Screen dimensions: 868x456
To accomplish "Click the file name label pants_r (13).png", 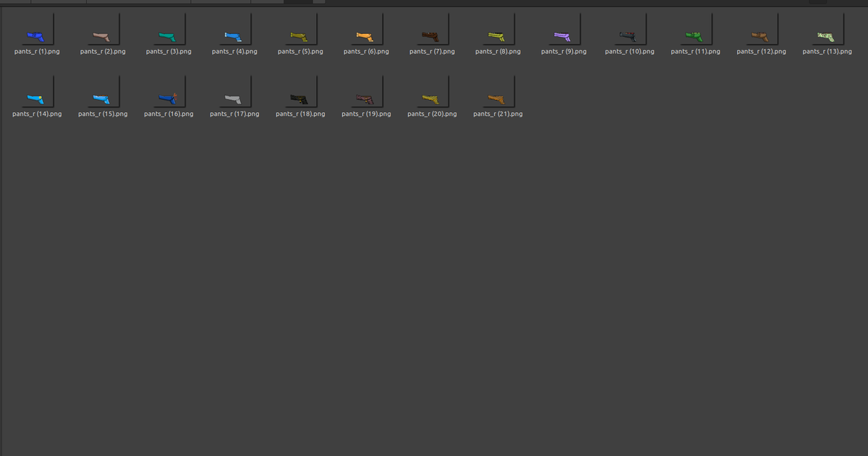I will point(827,51).
